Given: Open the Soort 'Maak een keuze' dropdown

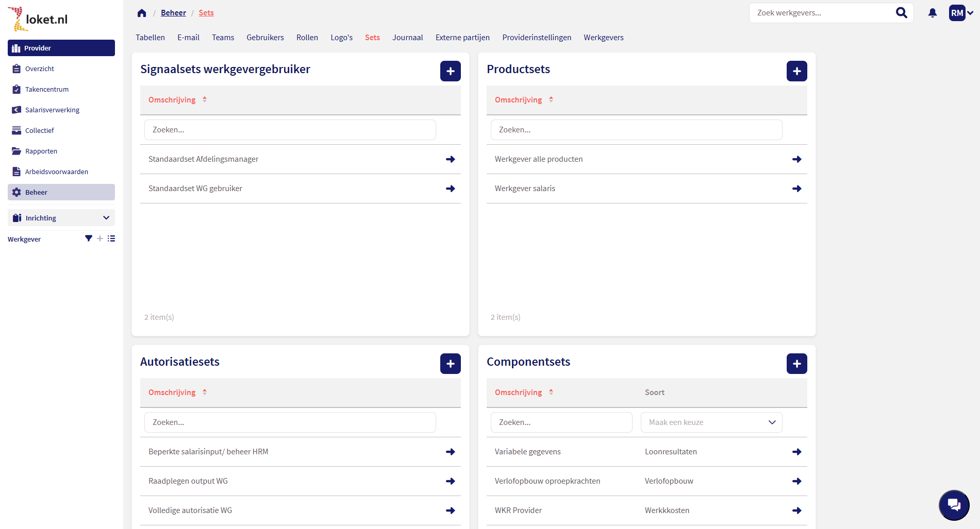Looking at the screenshot, I should (x=711, y=422).
